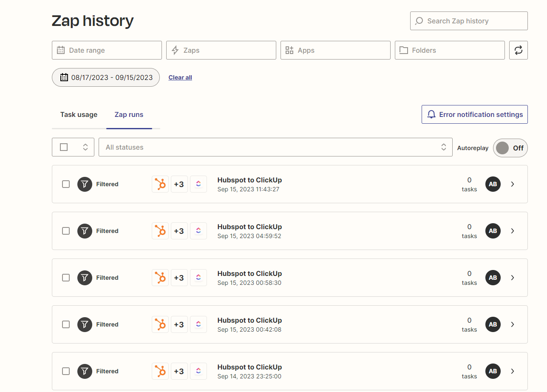547x392 pixels.
Task: Click HubSpot app icon on 23:25:00 run
Action: 160,371
